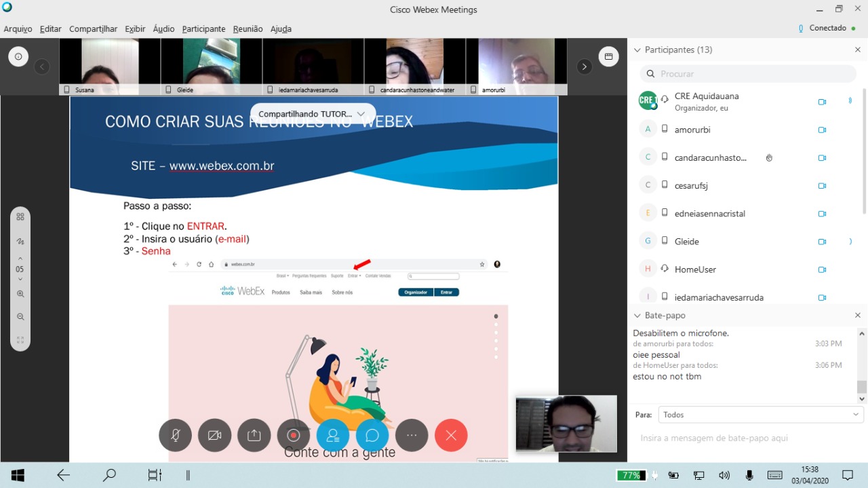This screenshot has width=868, height=488.
Task: Open the Participante menu
Action: coord(203,29)
